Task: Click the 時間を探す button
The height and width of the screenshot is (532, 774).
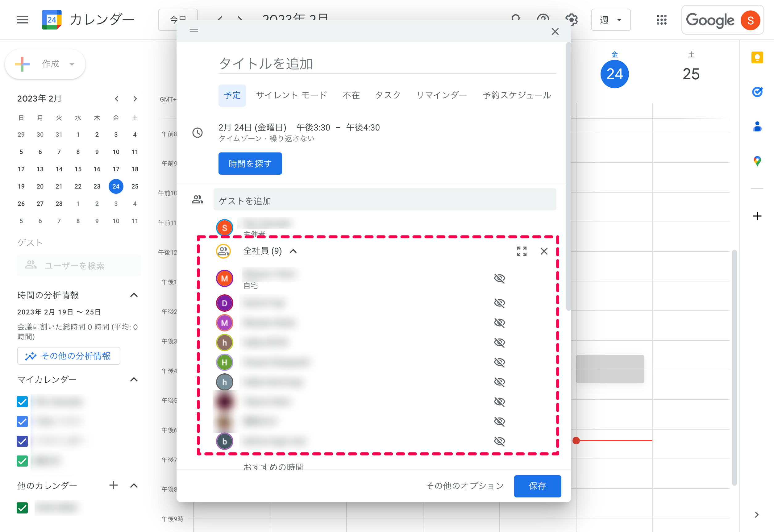Action: pyautogui.click(x=250, y=164)
